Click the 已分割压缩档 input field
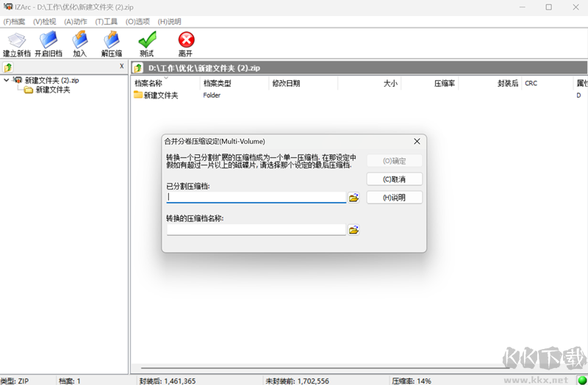Screen dimensions: 588x385 256,197
